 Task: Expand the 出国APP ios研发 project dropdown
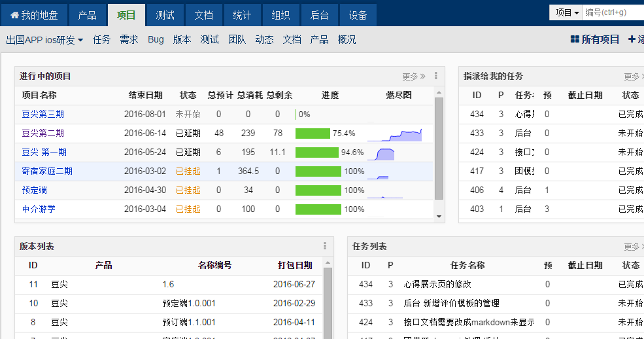pos(44,39)
